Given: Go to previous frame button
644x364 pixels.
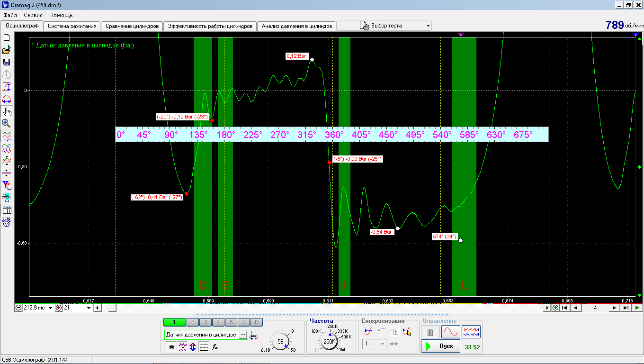Looking at the screenshot, I should [576, 308].
